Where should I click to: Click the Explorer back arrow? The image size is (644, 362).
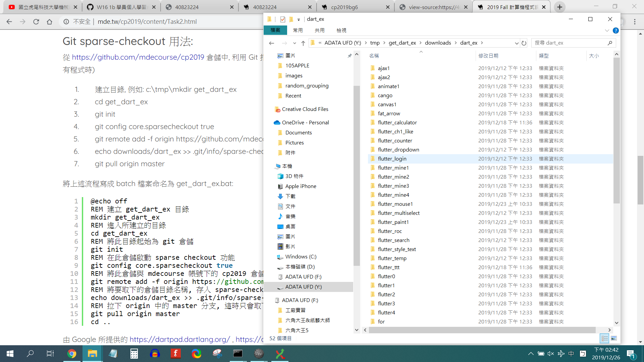click(x=272, y=43)
